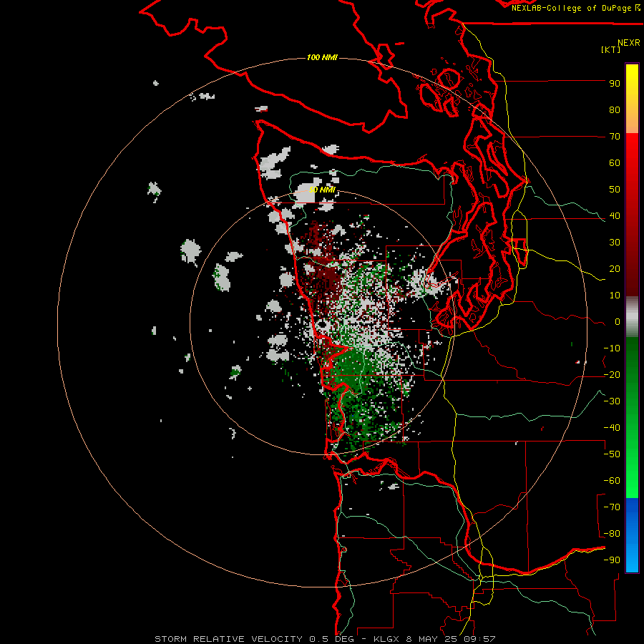The height and width of the screenshot is (644, 644).
Task: Click the 100 NMI range ring label
Action: 322,57
